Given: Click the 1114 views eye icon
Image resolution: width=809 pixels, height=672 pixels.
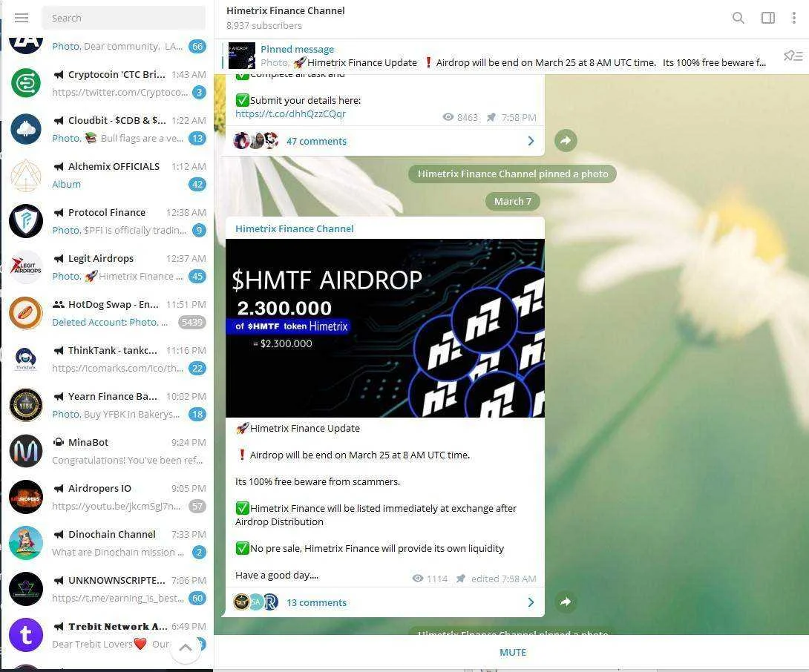Looking at the screenshot, I should (x=417, y=578).
